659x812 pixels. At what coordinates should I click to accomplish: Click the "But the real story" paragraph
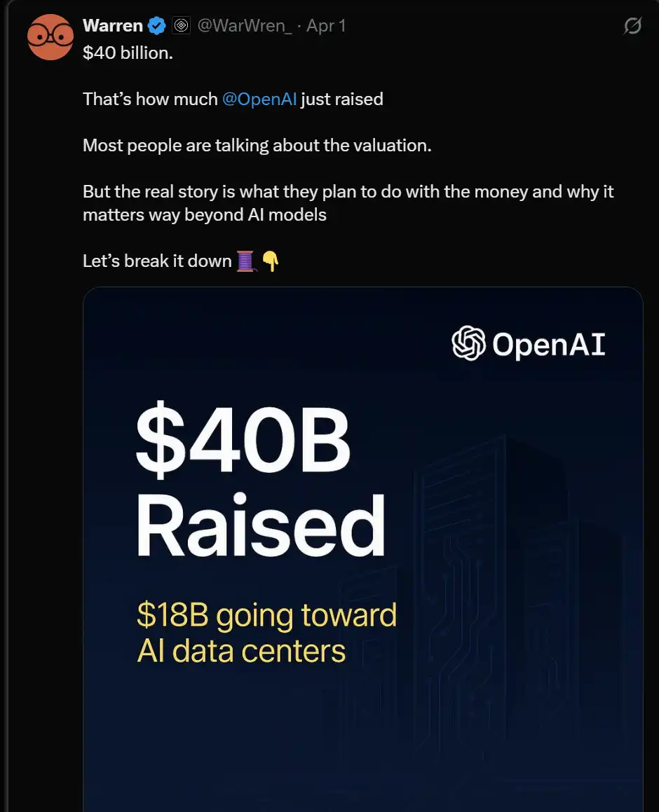[x=348, y=191]
